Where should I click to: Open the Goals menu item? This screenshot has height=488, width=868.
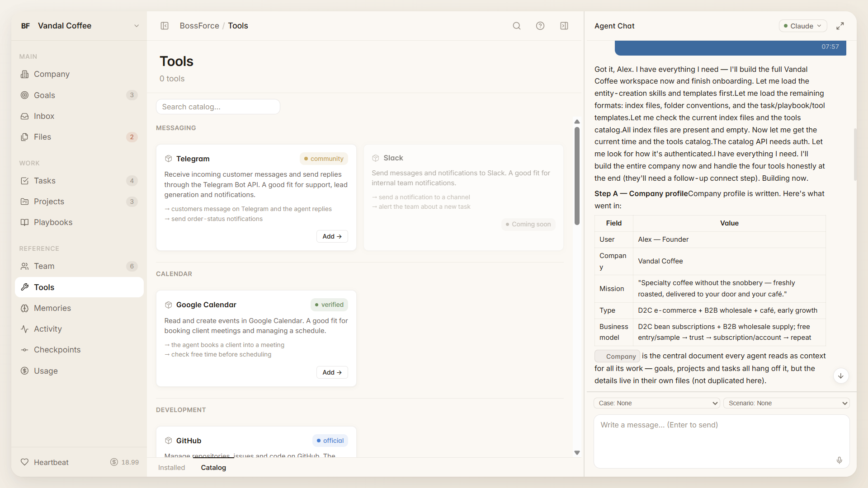click(x=79, y=95)
